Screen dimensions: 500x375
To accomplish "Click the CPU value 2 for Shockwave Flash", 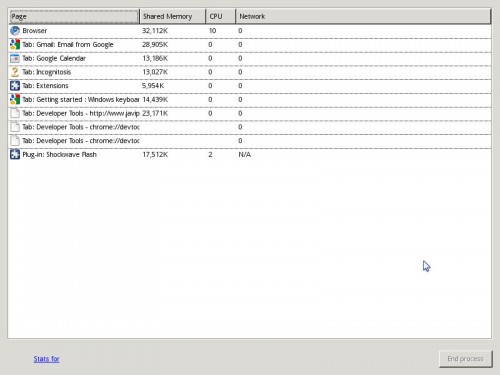I will point(210,154).
